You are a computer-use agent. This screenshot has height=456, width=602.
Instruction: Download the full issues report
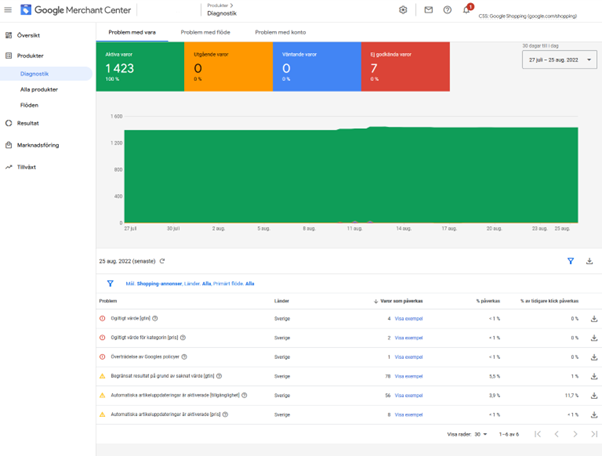pyautogui.click(x=589, y=261)
